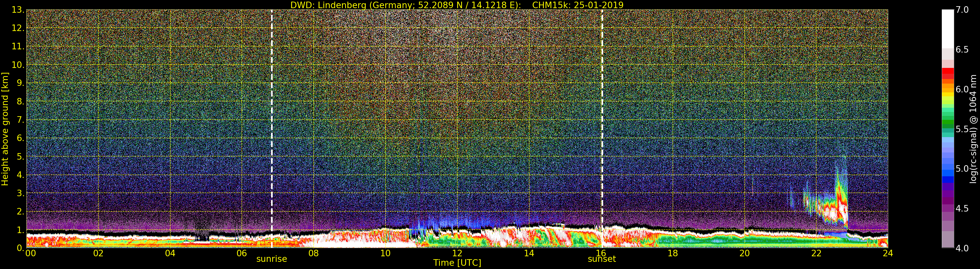Click the time axis tick label 16
The image size is (980, 269).
(601, 253)
